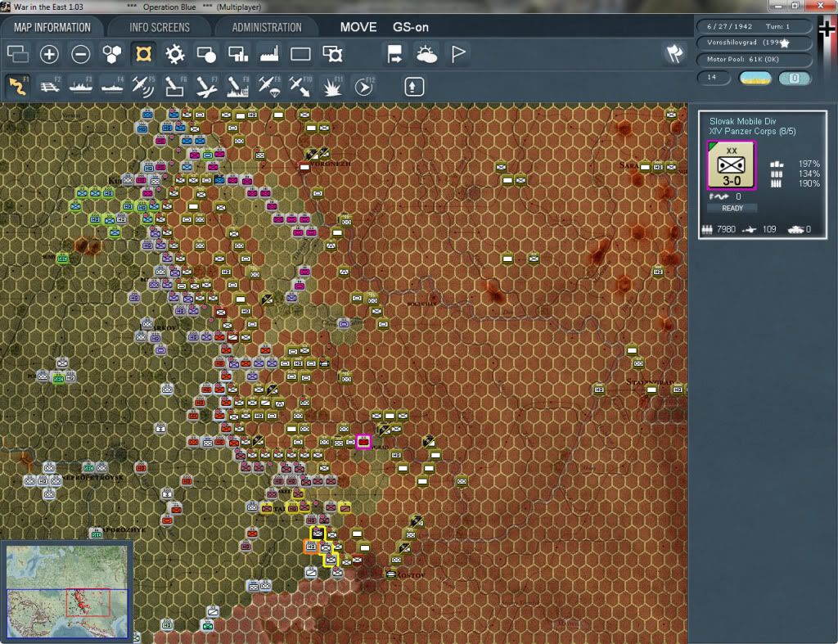Click the Slovak Mobile Div unit name
The image size is (838, 644).
pyautogui.click(x=742, y=121)
